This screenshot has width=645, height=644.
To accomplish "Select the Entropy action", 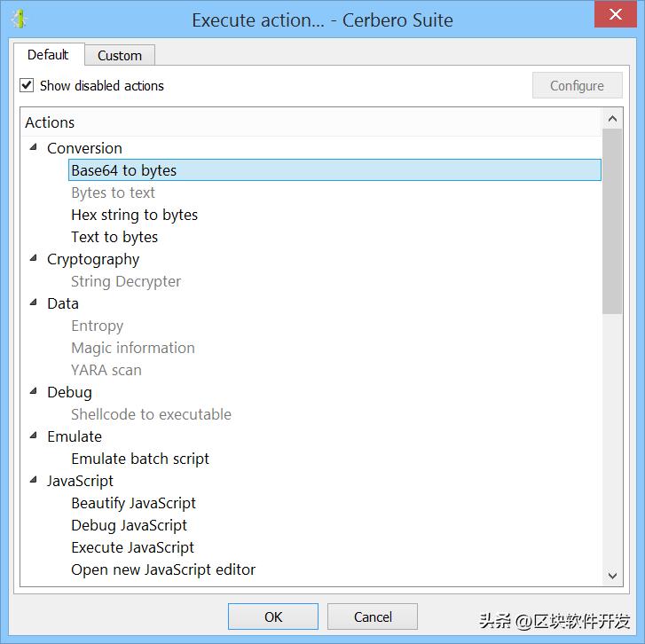I will (x=97, y=326).
